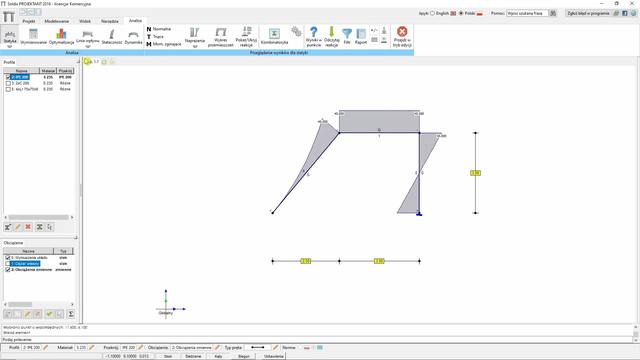Click the search icon next to Pomoc field

(553, 13)
